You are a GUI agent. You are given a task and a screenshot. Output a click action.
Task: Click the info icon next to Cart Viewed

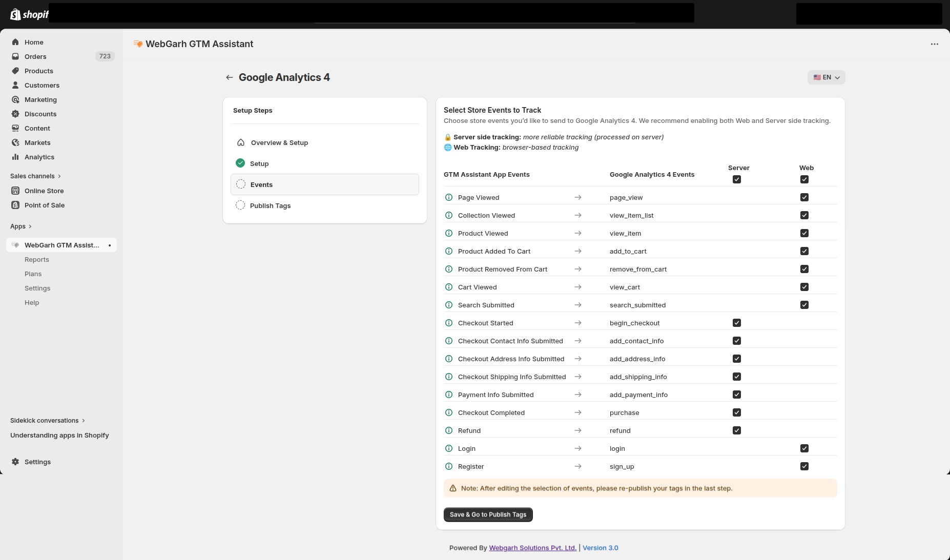[449, 287]
